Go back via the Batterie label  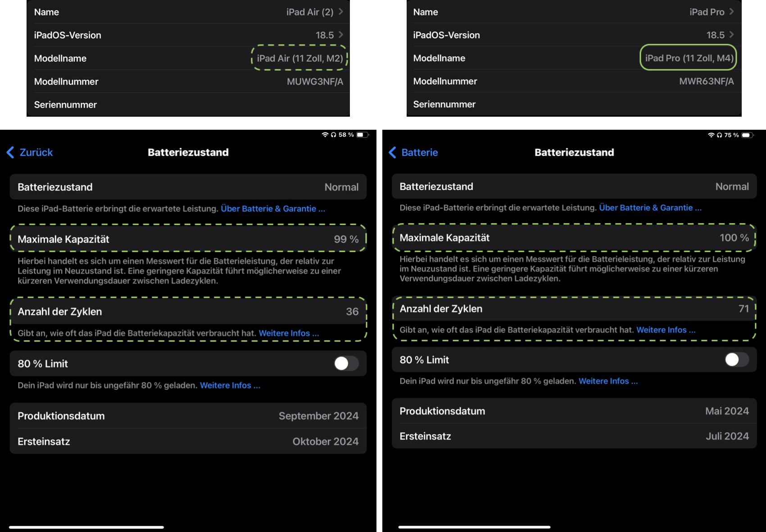420,152
